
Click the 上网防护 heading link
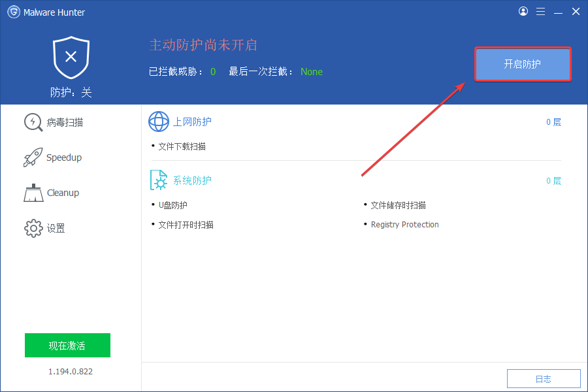tap(192, 122)
